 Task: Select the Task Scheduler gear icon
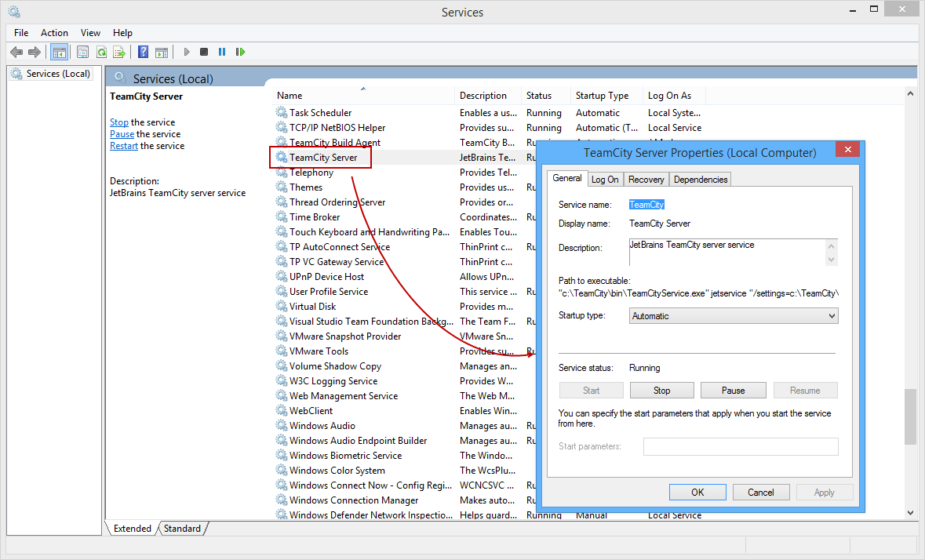[282, 112]
